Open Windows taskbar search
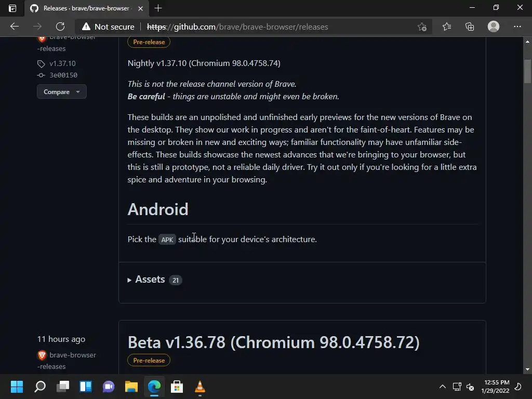Screen dimensions: 532x399 40,387
